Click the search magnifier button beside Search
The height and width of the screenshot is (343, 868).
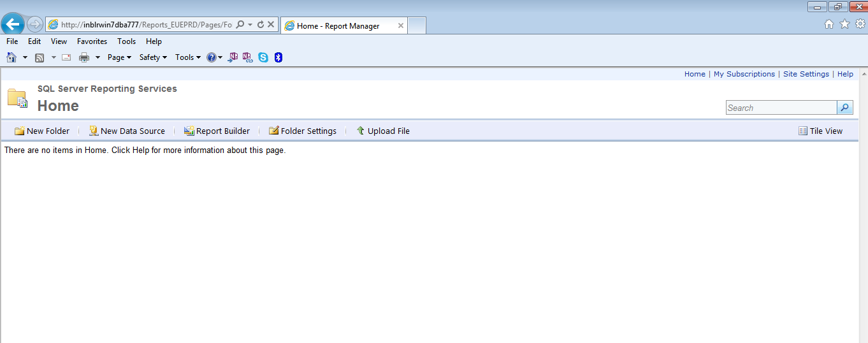pyautogui.click(x=845, y=108)
